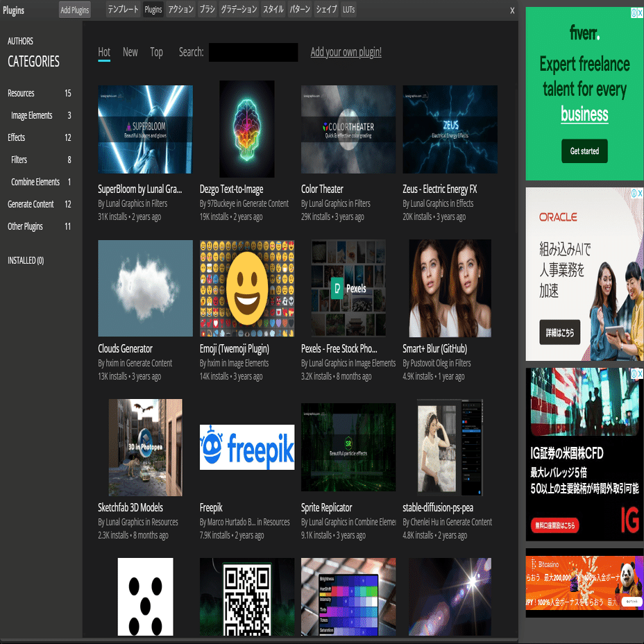
Task: Filter by Resources category
Action: (x=40, y=93)
